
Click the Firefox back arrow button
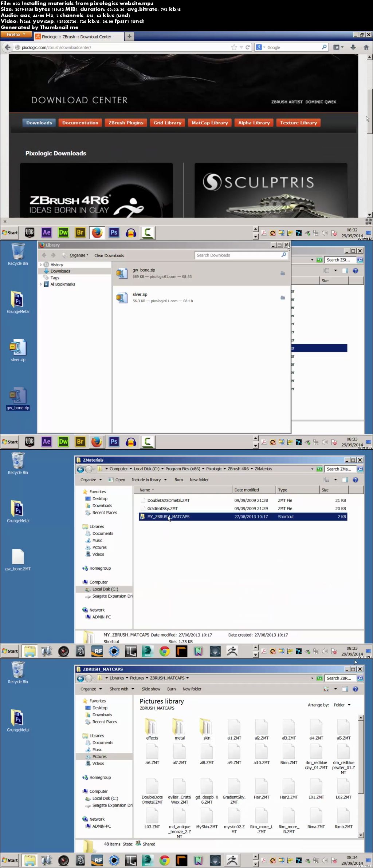click(7, 47)
